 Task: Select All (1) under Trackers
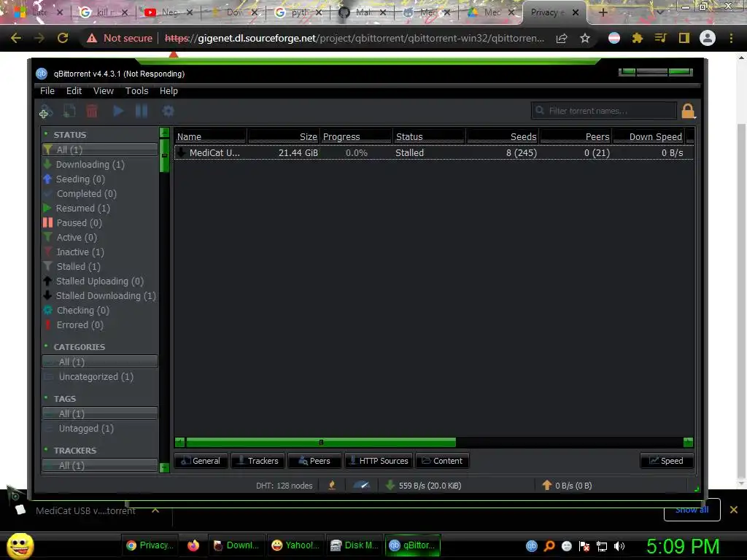[x=99, y=465]
